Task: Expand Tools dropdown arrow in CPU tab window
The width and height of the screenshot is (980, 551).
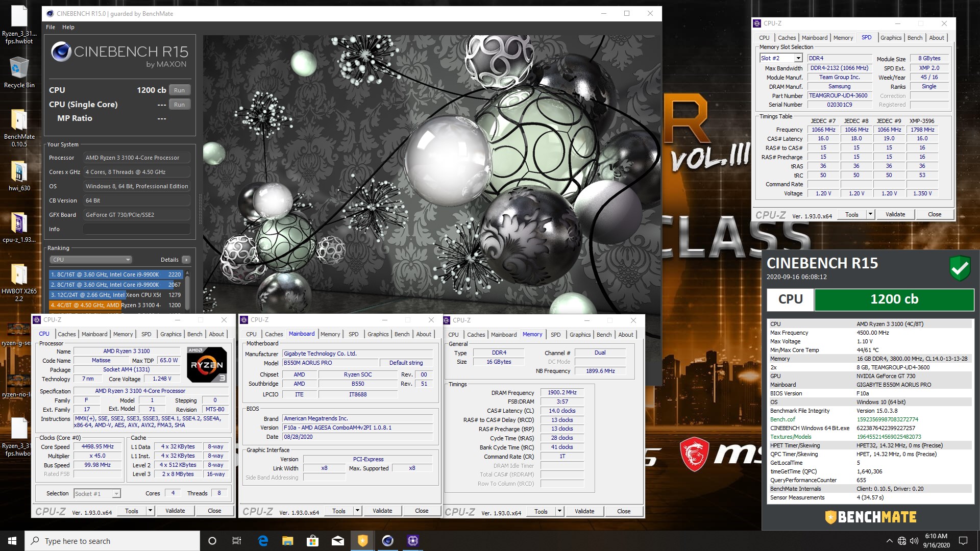Action: [150, 511]
